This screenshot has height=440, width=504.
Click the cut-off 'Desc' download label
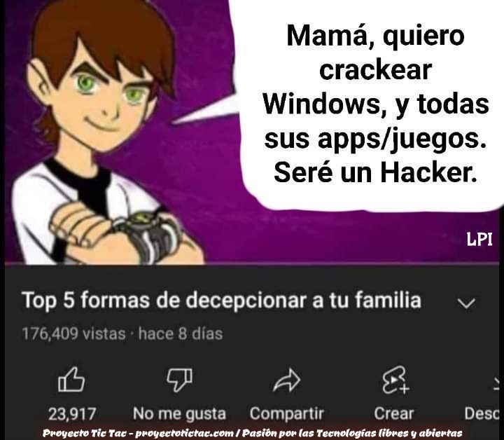click(482, 413)
